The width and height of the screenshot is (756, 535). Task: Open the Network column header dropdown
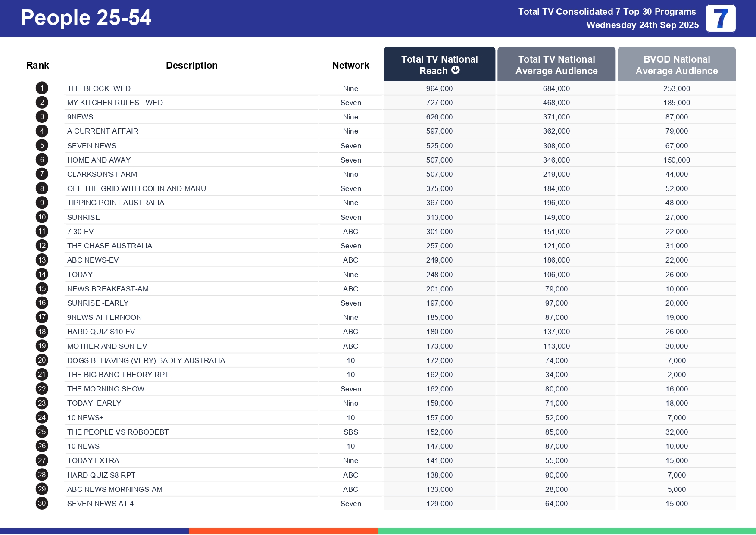pyautogui.click(x=350, y=65)
